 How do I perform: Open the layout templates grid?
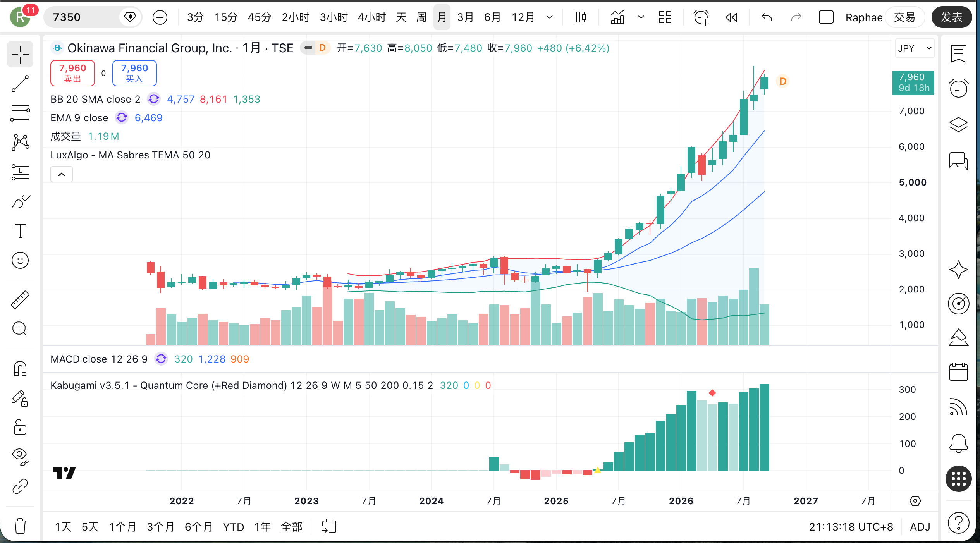pos(665,17)
